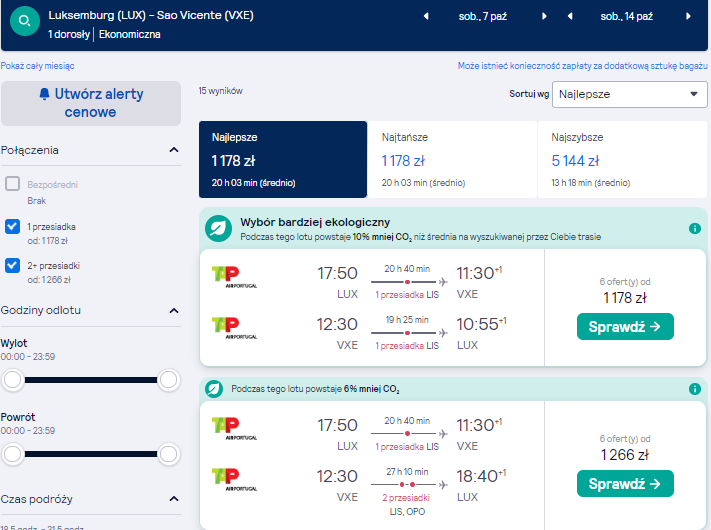Select the Najszybsze tab
The width and height of the screenshot is (711, 530).
coord(622,159)
